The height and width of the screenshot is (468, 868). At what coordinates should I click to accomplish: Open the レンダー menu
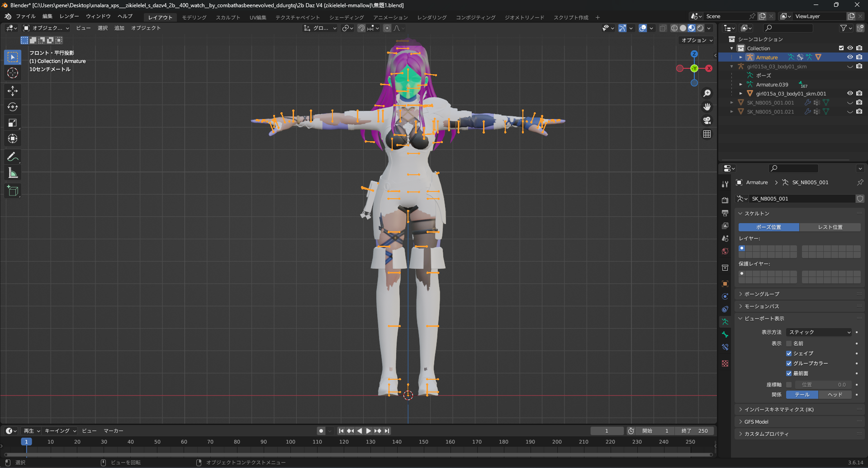click(69, 16)
